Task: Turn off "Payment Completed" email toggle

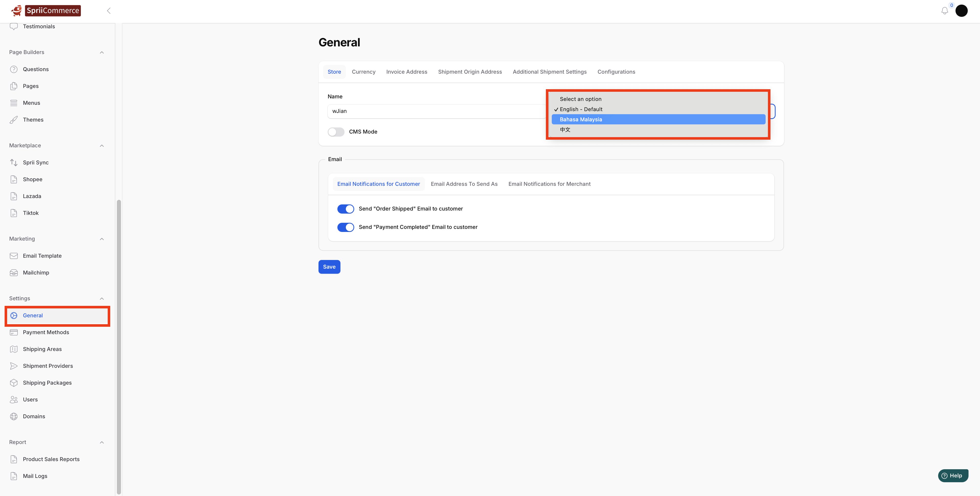Action: pyautogui.click(x=346, y=227)
